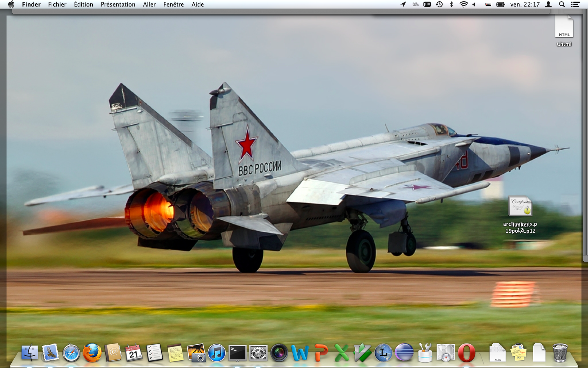The height and width of the screenshot is (368, 588).
Task: Launch Opera browser from the Dock
Action: tap(466, 353)
